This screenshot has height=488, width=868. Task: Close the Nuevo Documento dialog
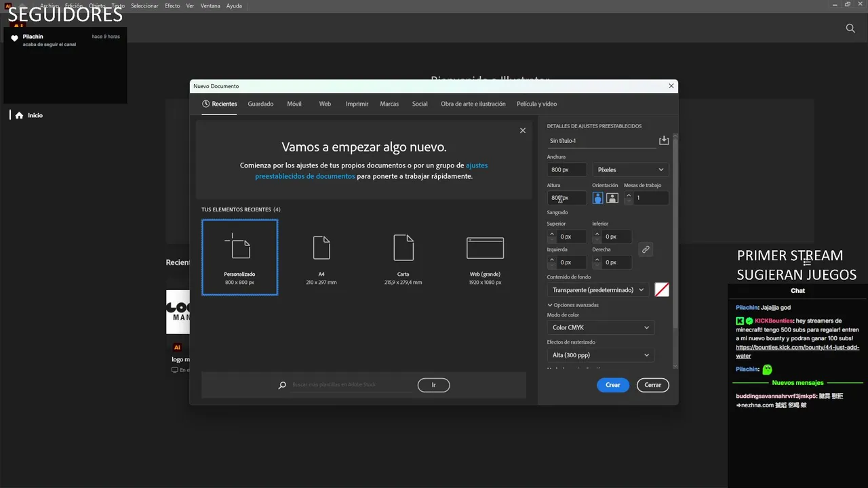point(671,86)
